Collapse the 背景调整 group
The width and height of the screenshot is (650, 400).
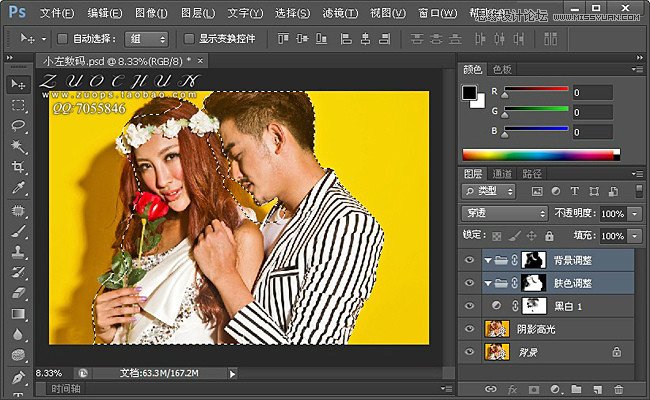click(x=488, y=260)
